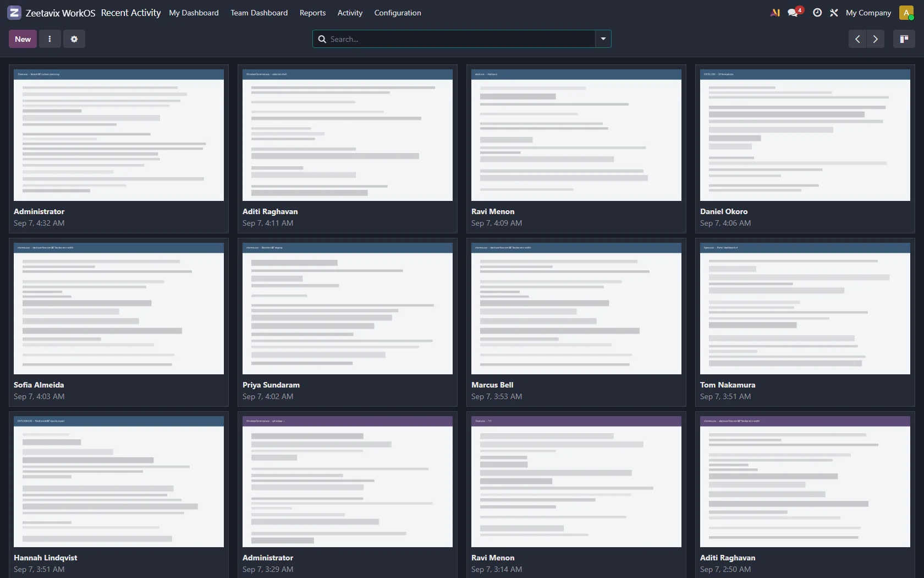
Task: Open Team Dashboard menu
Action: [x=259, y=13]
